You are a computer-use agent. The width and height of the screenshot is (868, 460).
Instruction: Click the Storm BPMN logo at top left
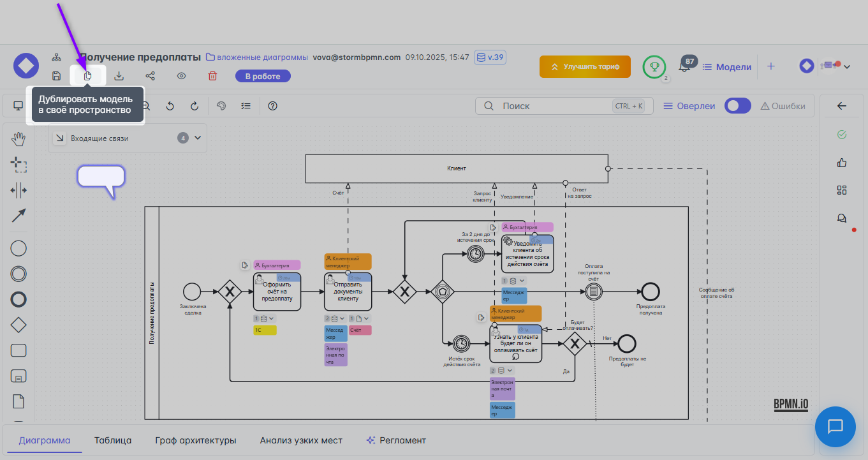pyautogui.click(x=26, y=66)
